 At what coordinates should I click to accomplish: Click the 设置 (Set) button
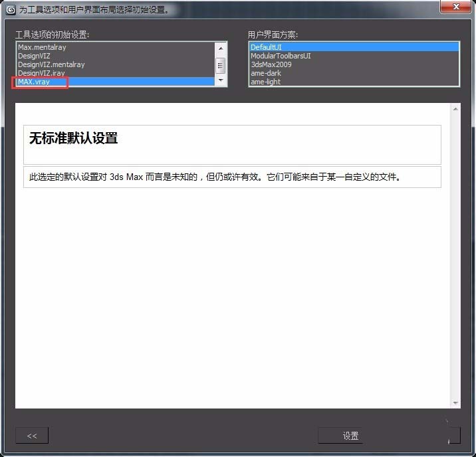[x=350, y=436]
